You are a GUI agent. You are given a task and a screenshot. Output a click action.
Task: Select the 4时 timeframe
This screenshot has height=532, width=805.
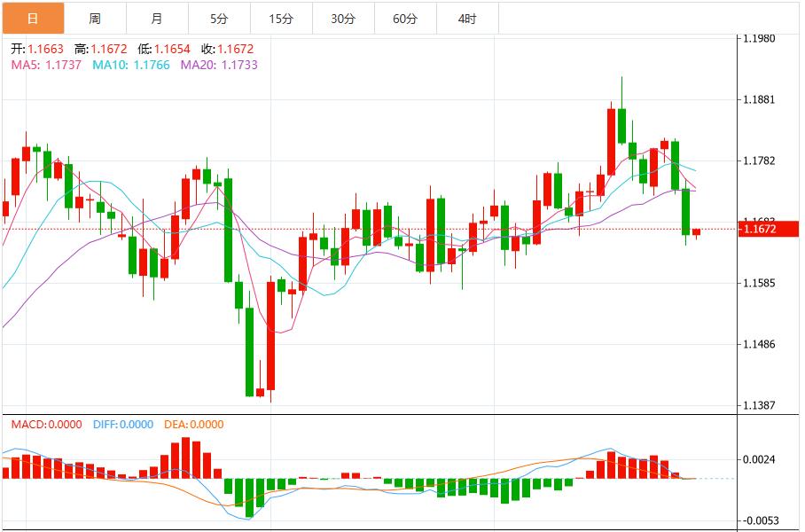(x=467, y=16)
